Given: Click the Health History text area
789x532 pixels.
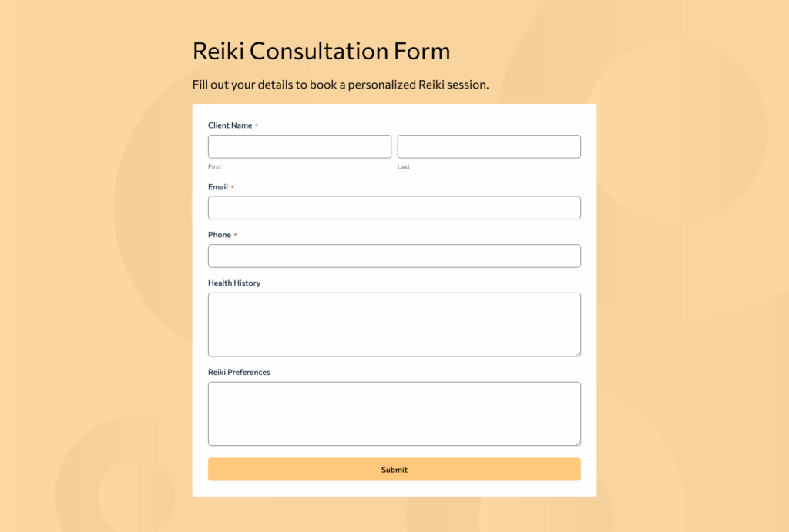Looking at the screenshot, I should (x=394, y=323).
